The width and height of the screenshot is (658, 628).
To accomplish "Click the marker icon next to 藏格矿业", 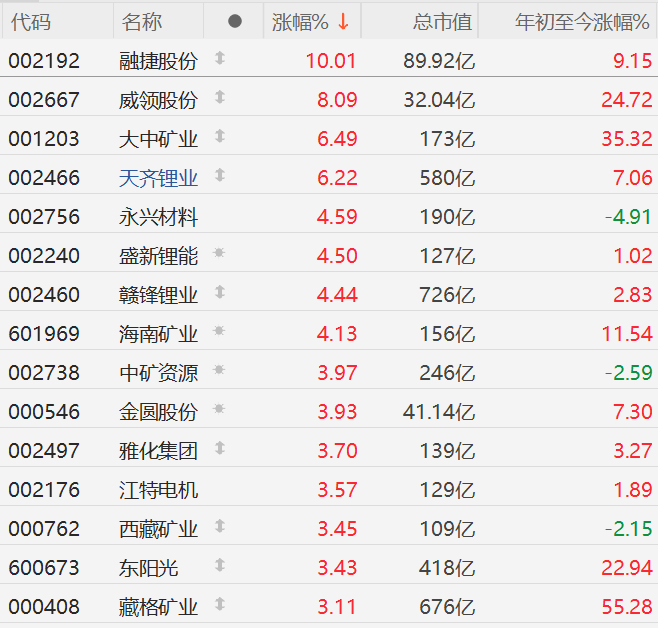I will [x=220, y=604].
